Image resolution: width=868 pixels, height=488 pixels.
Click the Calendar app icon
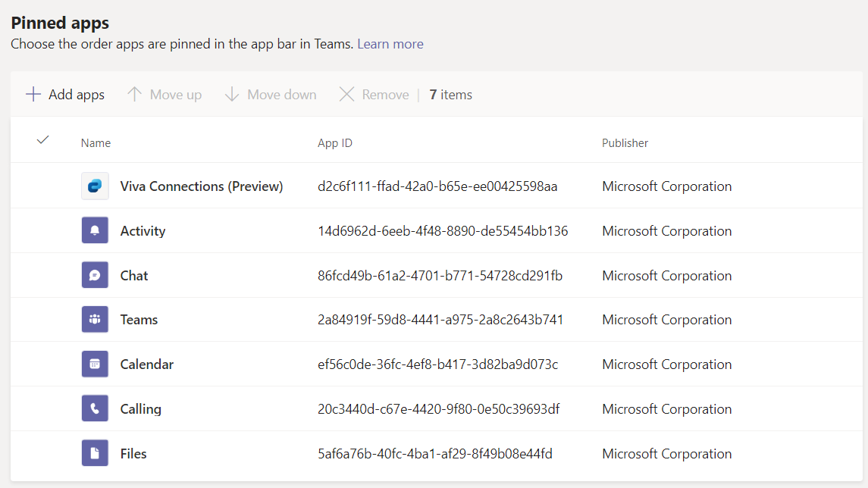point(95,364)
